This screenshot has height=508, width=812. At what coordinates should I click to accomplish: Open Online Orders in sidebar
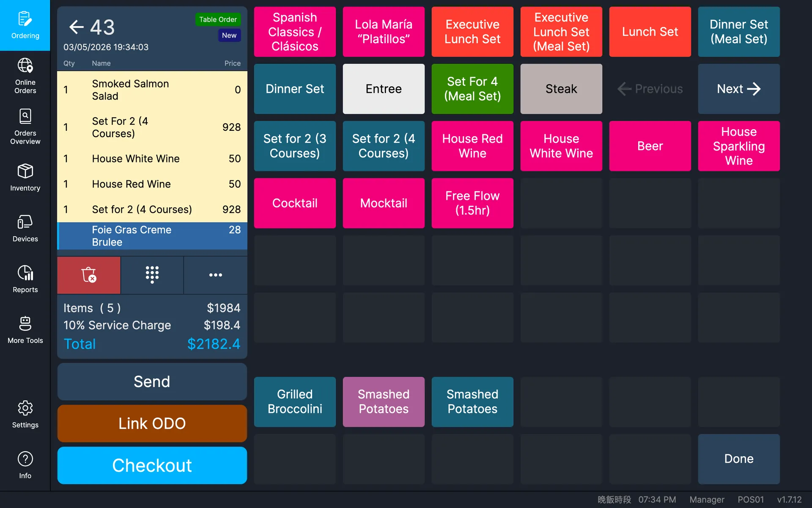tap(25, 76)
